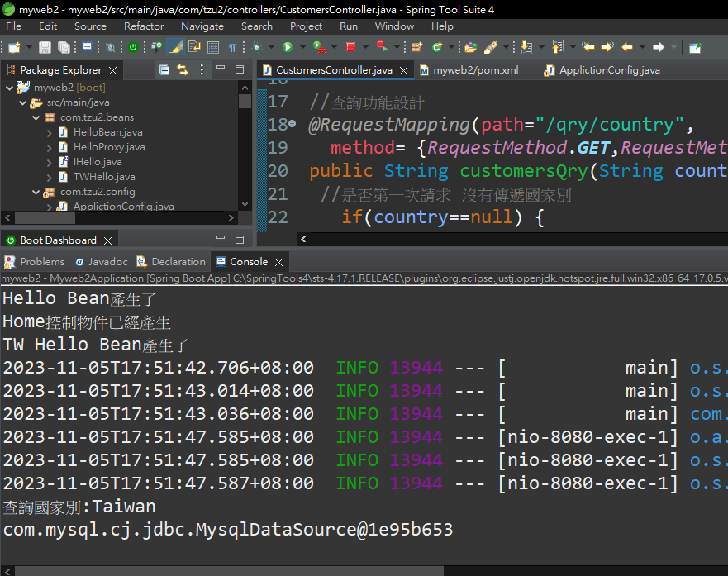Switch to the myweb2/pom.xml editor tab
This screenshot has height=576, width=728.
click(474, 70)
